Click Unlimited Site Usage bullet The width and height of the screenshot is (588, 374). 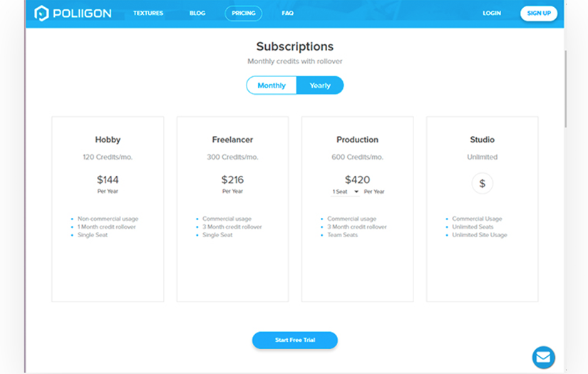[480, 235]
